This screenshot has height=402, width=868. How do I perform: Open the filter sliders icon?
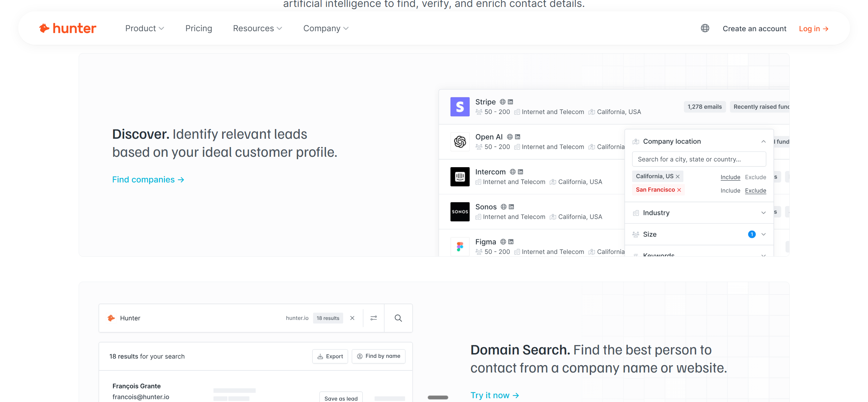click(x=374, y=318)
